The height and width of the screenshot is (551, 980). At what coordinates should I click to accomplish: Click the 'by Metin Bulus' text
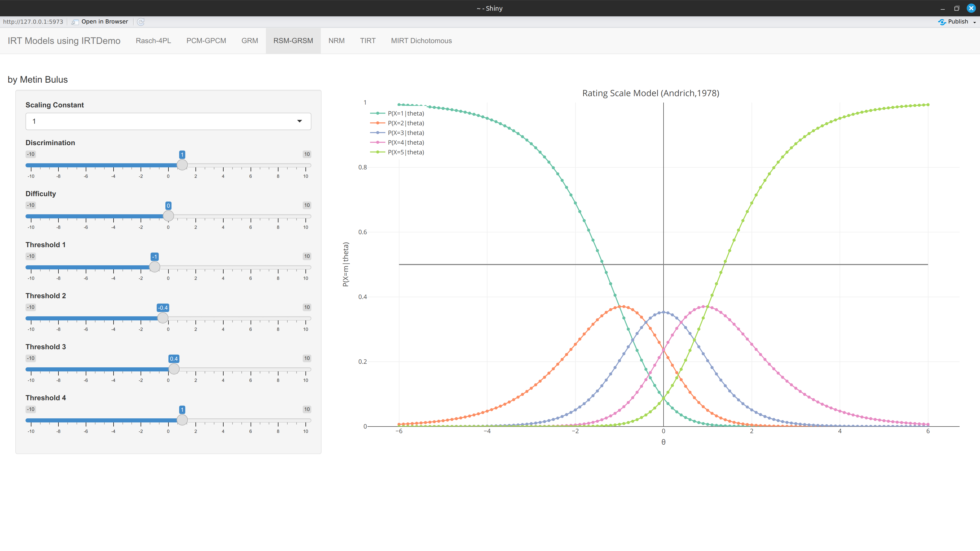tap(38, 80)
